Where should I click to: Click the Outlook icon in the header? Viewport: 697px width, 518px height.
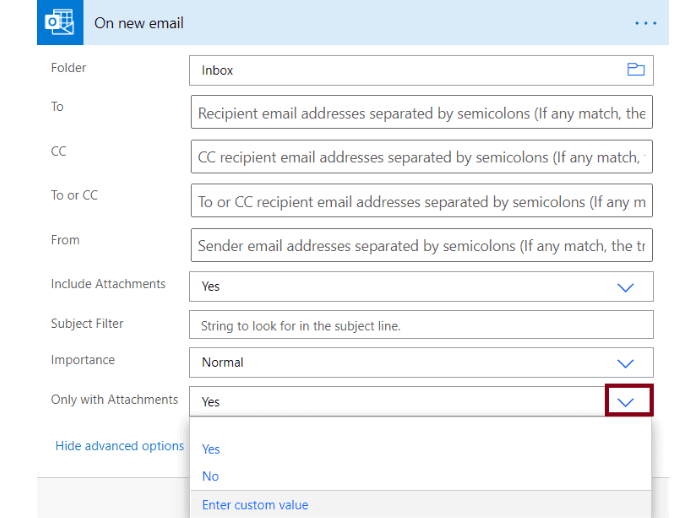point(59,22)
